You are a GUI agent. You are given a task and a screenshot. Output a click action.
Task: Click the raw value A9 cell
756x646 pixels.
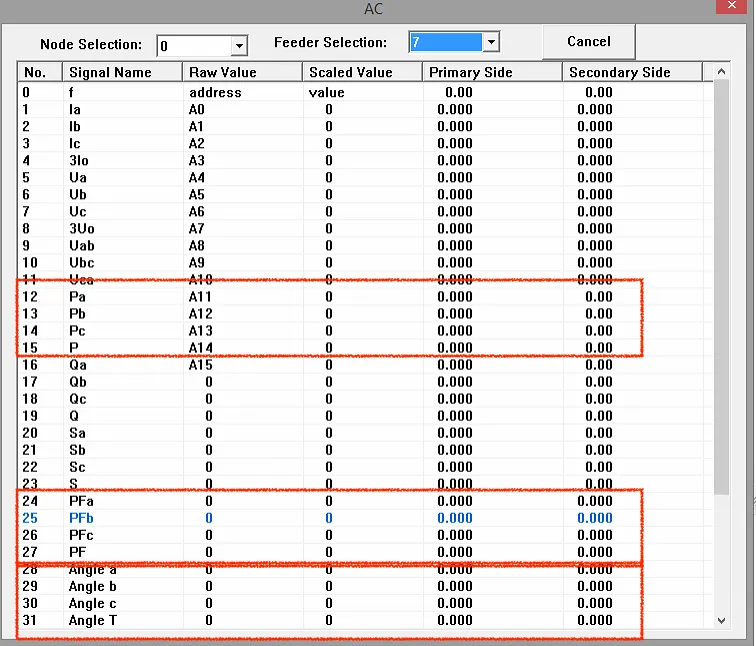197,263
